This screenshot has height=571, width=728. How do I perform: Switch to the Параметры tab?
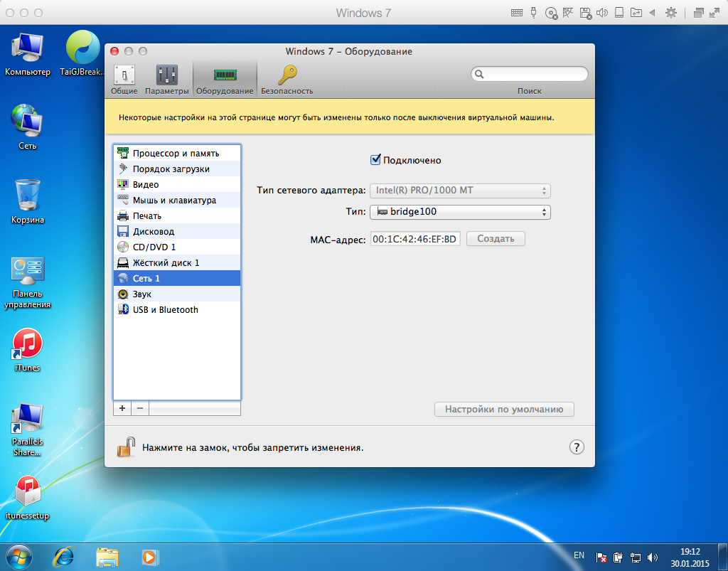point(167,80)
